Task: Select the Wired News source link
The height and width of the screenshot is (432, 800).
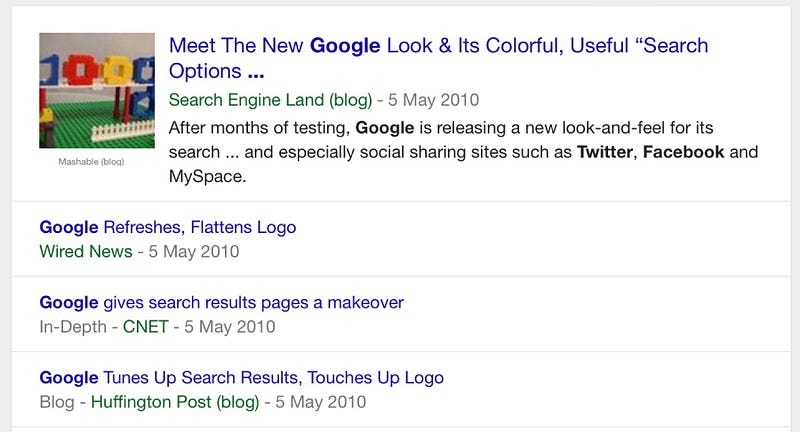Action: [x=86, y=251]
